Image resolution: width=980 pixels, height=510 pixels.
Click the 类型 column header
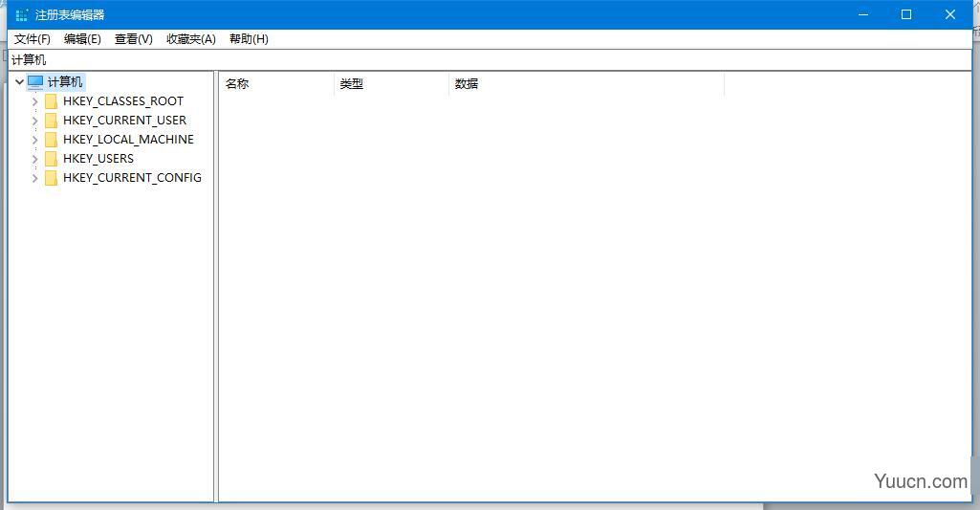pyautogui.click(x=391, y=84)
